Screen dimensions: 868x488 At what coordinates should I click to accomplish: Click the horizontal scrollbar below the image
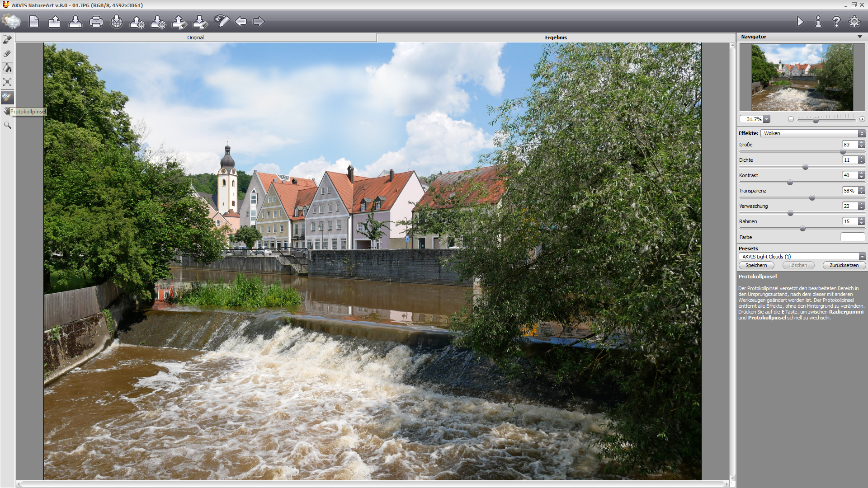[x=373, y=484]
